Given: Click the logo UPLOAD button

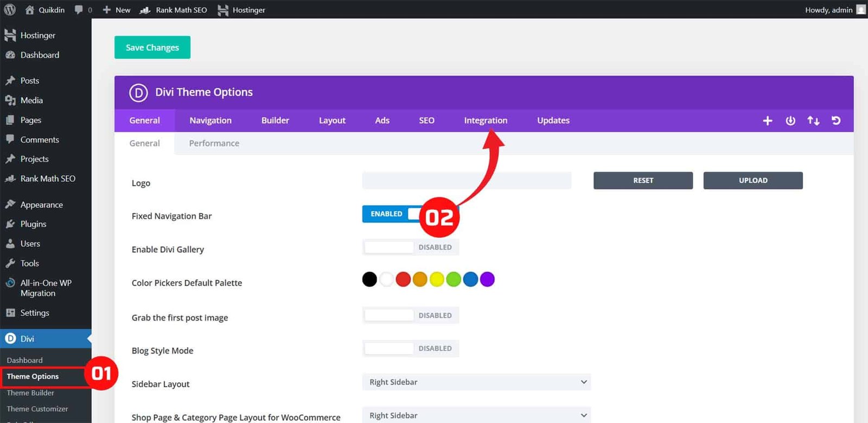Looking at the screenshot, I should 753,181.
